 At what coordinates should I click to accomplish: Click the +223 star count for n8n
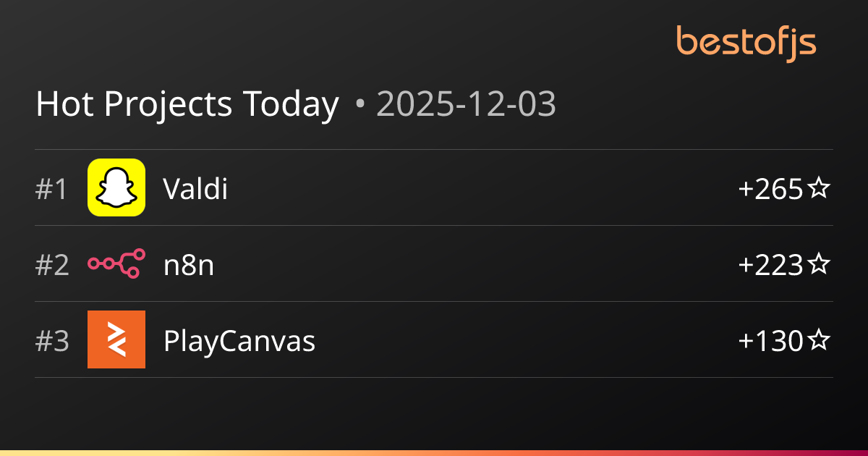point(771,266)
